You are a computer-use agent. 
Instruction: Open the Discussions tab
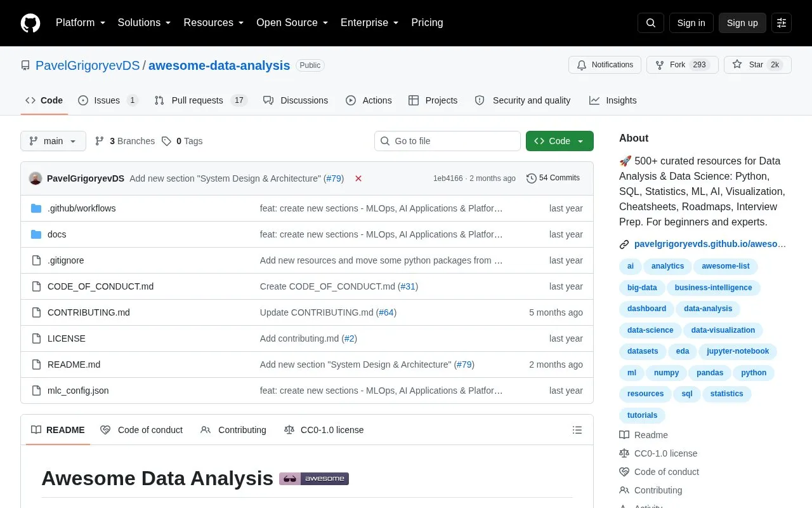(x=296, y=100)
